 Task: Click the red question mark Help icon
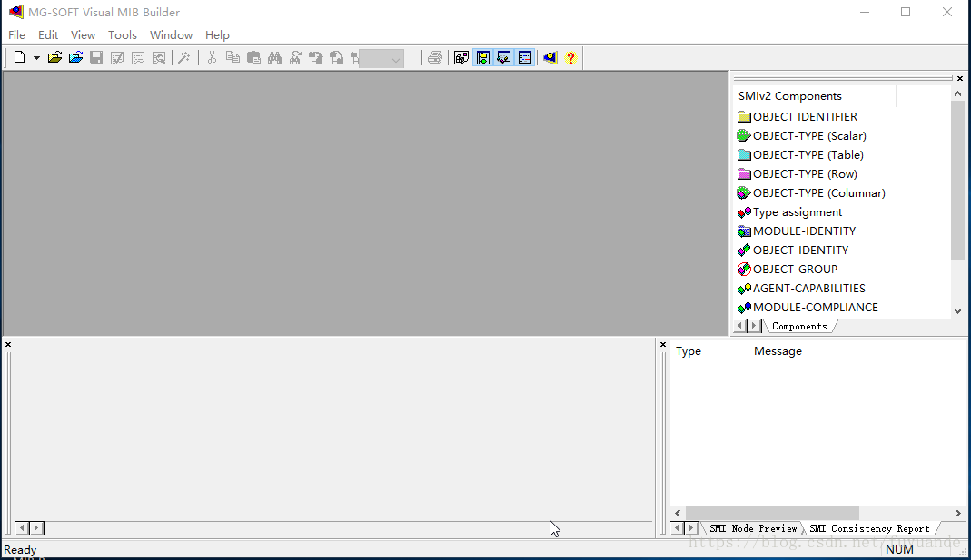click(x=571, y=57)
